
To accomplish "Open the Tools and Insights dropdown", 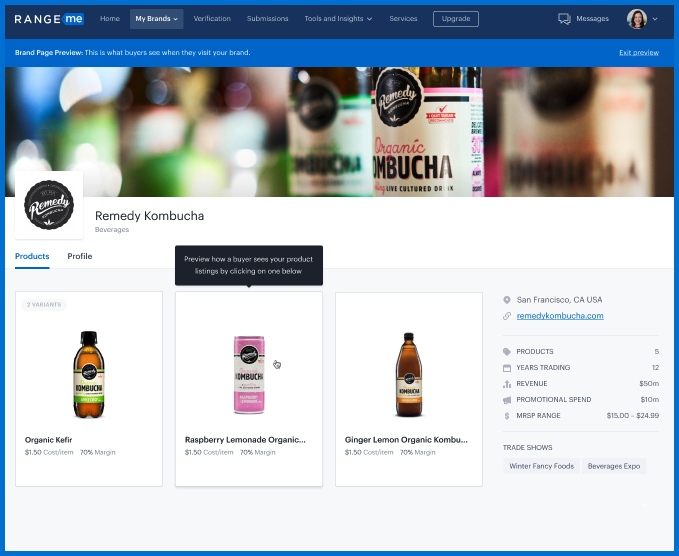I will (x=338, y=19).
